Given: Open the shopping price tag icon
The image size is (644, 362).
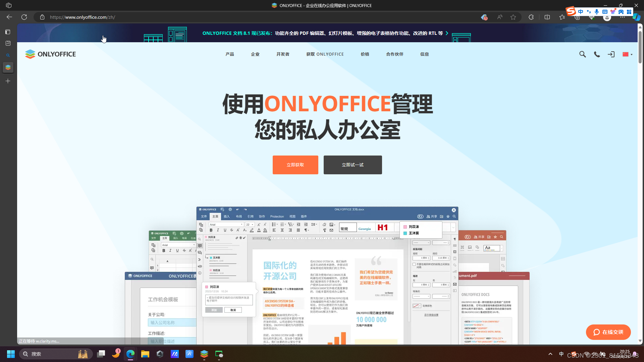Looking at the screenshot, I should click(484, 17).
